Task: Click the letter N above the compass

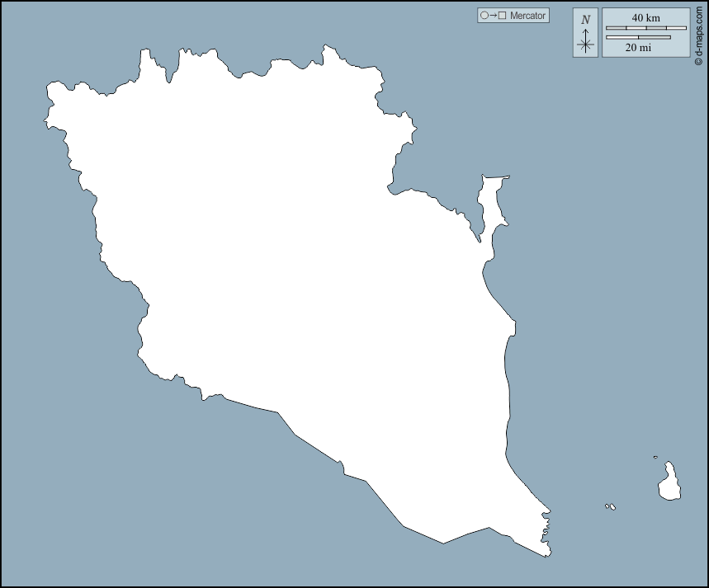Action: point(585,20)
